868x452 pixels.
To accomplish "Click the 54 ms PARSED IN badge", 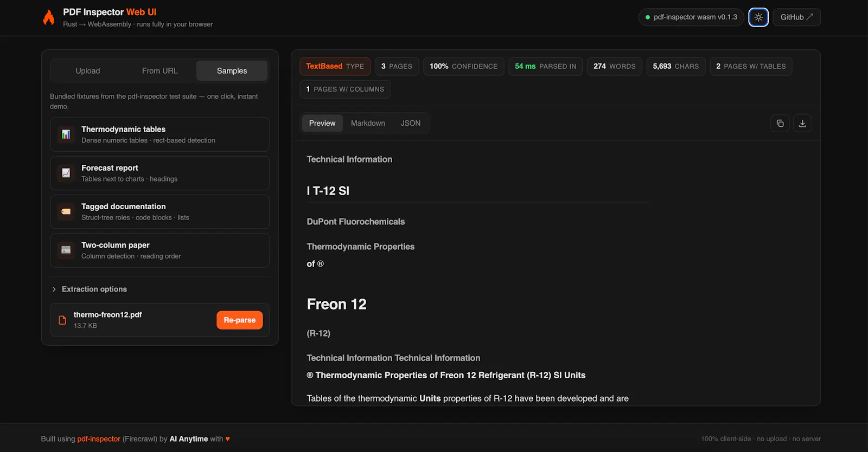I will [545, 66].
